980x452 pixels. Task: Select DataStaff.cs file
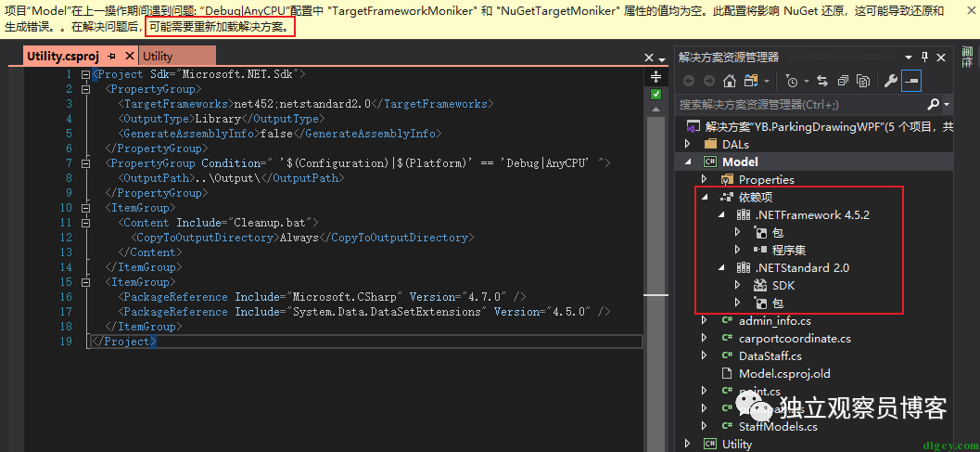[770, 356]
